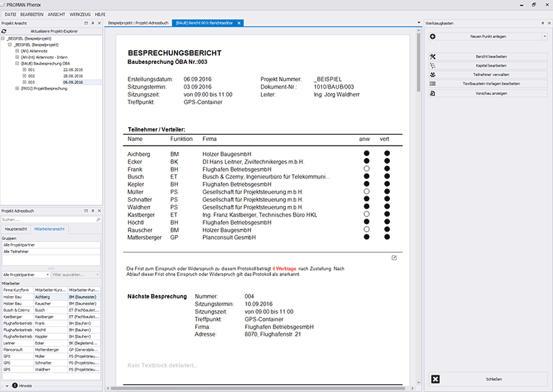
Task: Collapse the root _BEISPIEL project node
Action: 3,38
